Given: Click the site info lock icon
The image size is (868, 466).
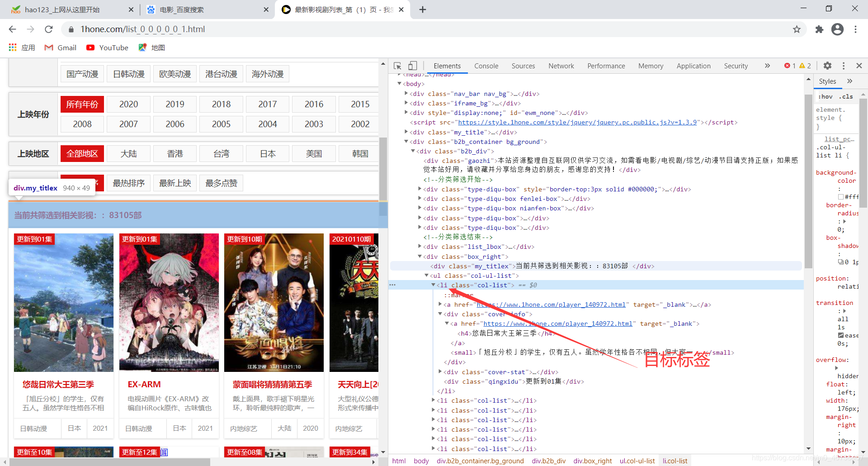Looking at the screenshot, I should pos(71,29).
